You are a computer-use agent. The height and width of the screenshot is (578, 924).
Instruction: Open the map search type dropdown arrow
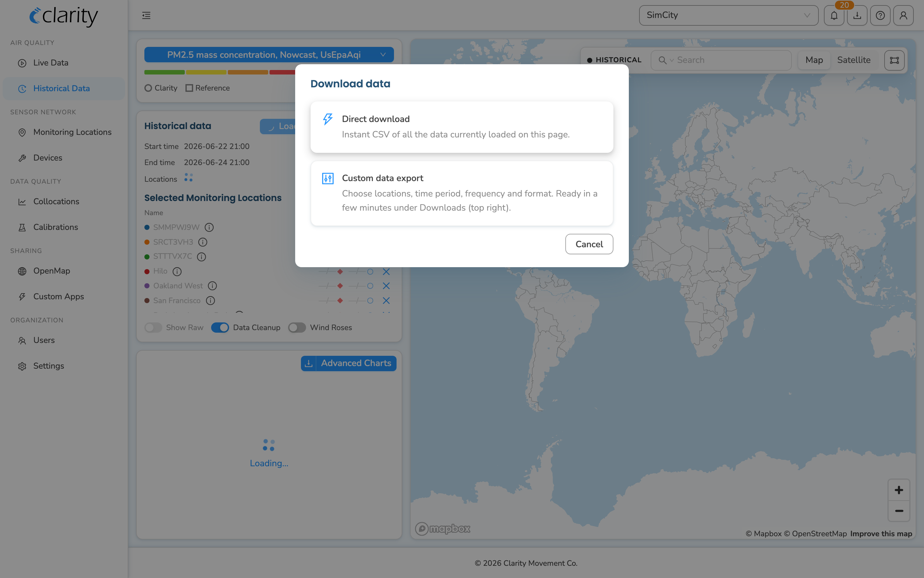672,60
